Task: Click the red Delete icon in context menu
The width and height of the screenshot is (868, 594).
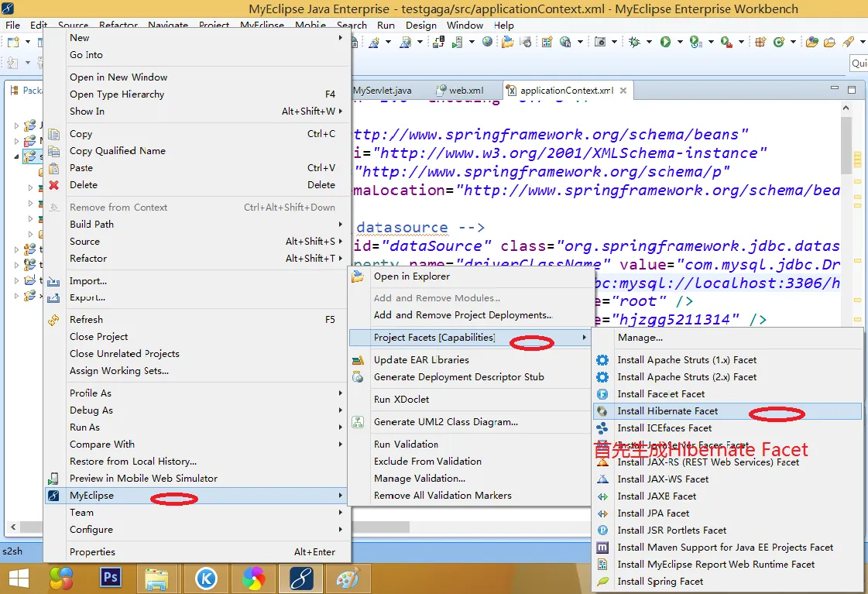Action: pos(53,185)
